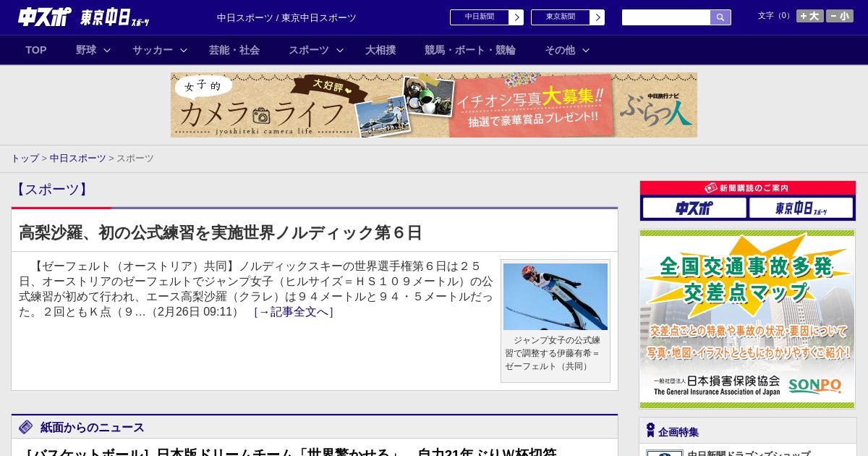The width and height of the screenshot is (868, 456).
Task: Click the 中スポ logo in the header
Action: click(45, 17)
